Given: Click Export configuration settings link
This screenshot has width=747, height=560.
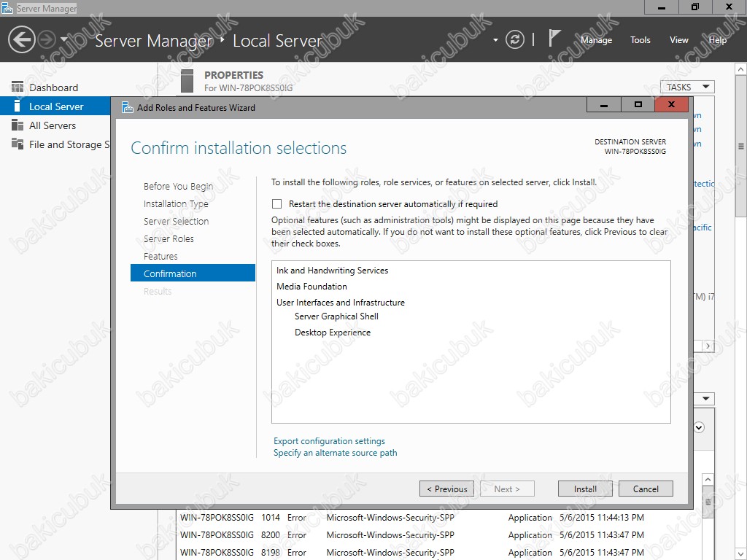Looking at the screenshot, I should [329, 441].
